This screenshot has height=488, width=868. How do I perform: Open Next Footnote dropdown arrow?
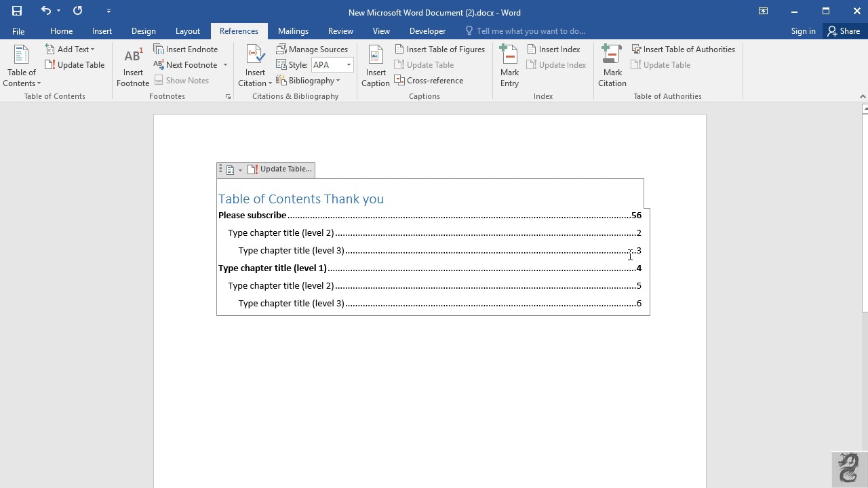coord(225,65)
